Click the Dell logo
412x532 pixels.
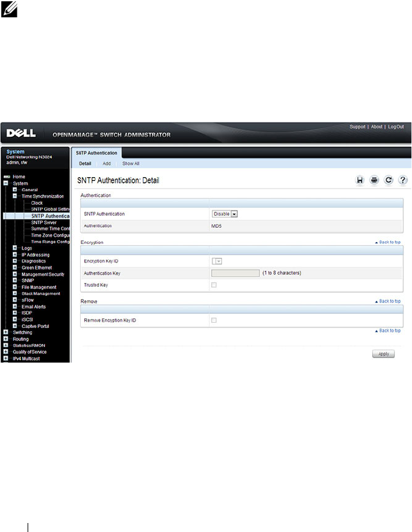[x=21, y=133]
